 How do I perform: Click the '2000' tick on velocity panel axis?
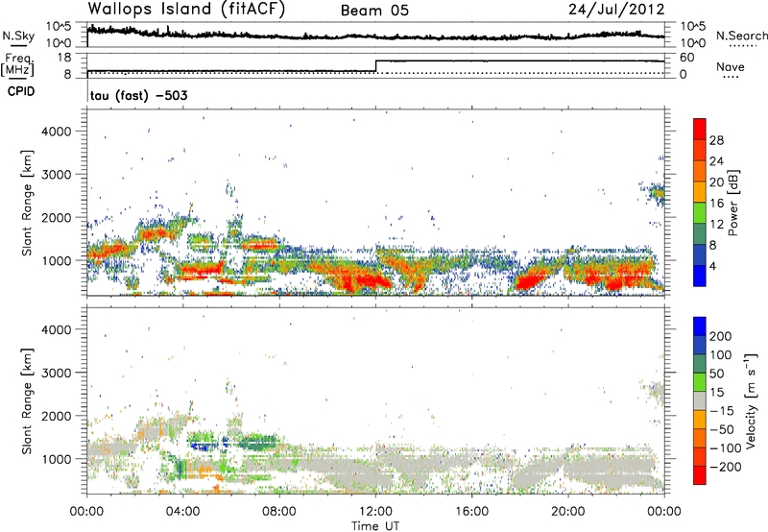point(57,416)
